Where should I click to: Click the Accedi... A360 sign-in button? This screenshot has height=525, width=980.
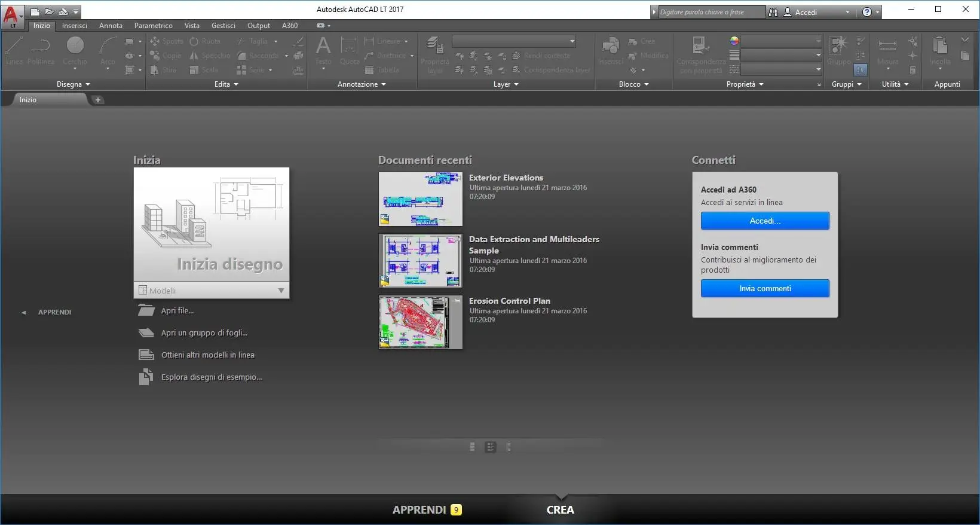(765, 221)
